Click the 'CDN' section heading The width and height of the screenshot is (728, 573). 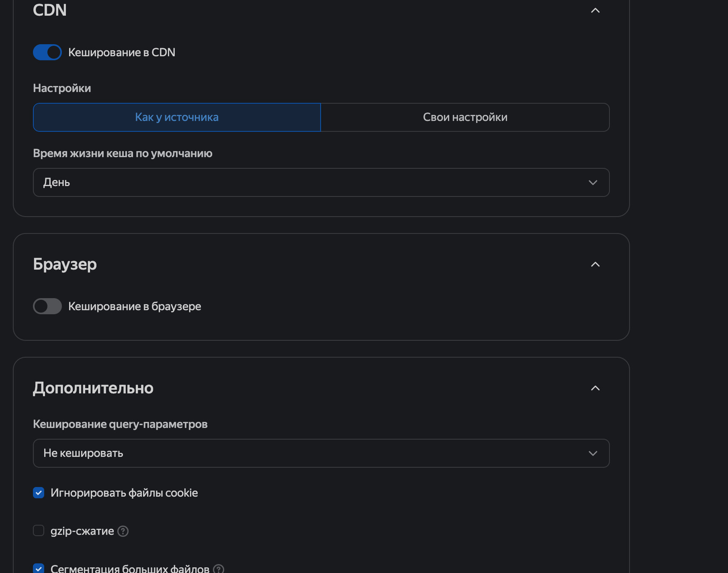click(x=50, y=10)
